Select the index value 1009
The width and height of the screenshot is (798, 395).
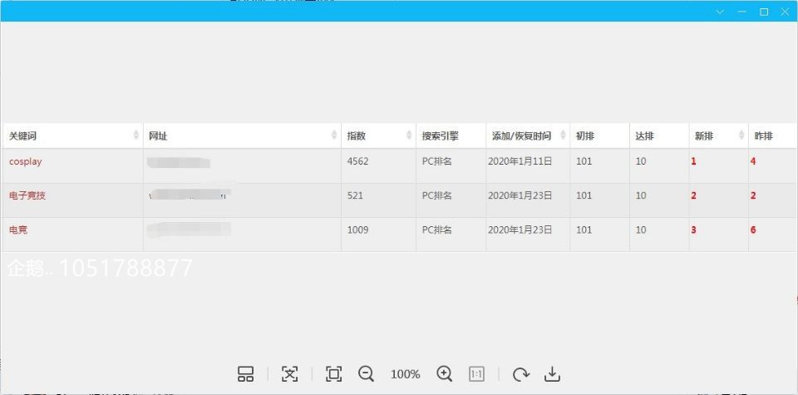358,230
